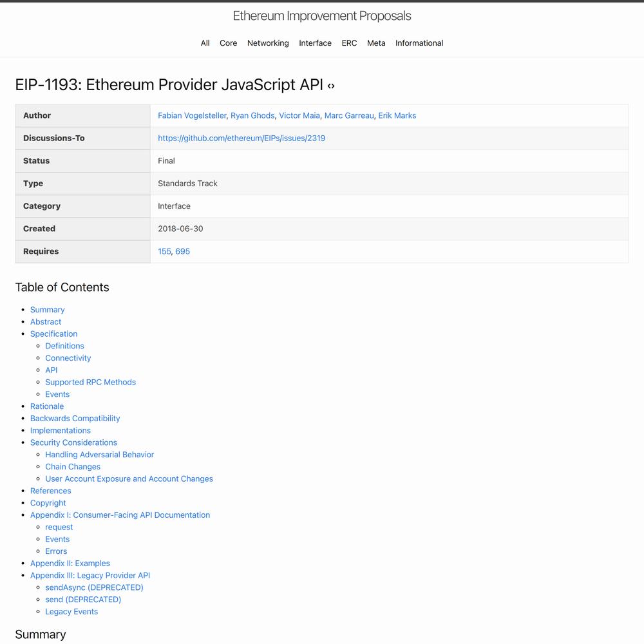Click the 'Discussions-To' row label
The height and width of the screenshot is (644, 644).
pyautogui.click(x=54, y=138)
